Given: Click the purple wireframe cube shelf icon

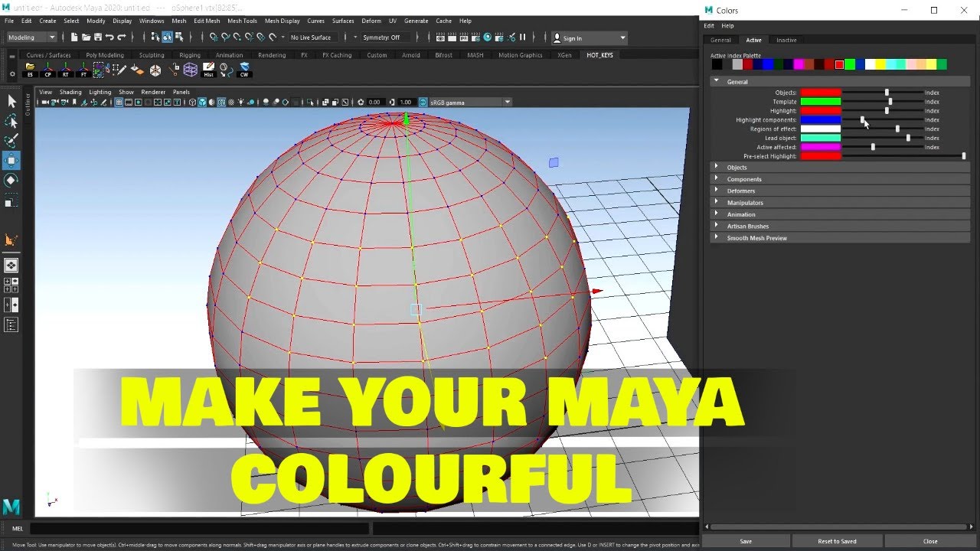Looking at the screenshot, I should 191,70.
